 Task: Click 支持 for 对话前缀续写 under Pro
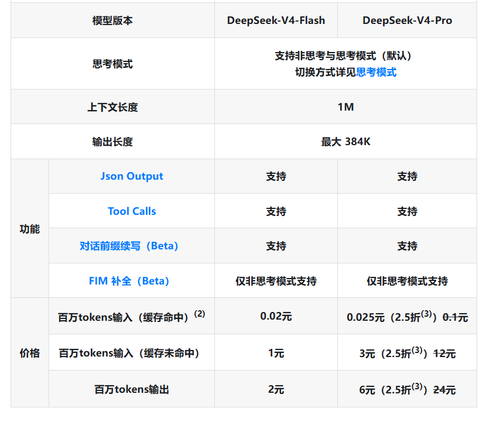tap(407, 246)
